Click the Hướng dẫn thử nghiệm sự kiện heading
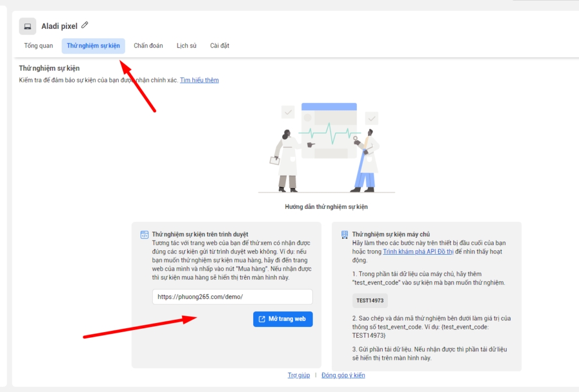 click(x=326, y=207)
